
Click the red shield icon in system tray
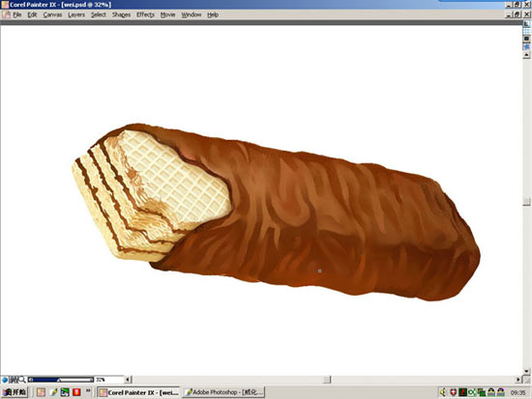pos(453,392)
